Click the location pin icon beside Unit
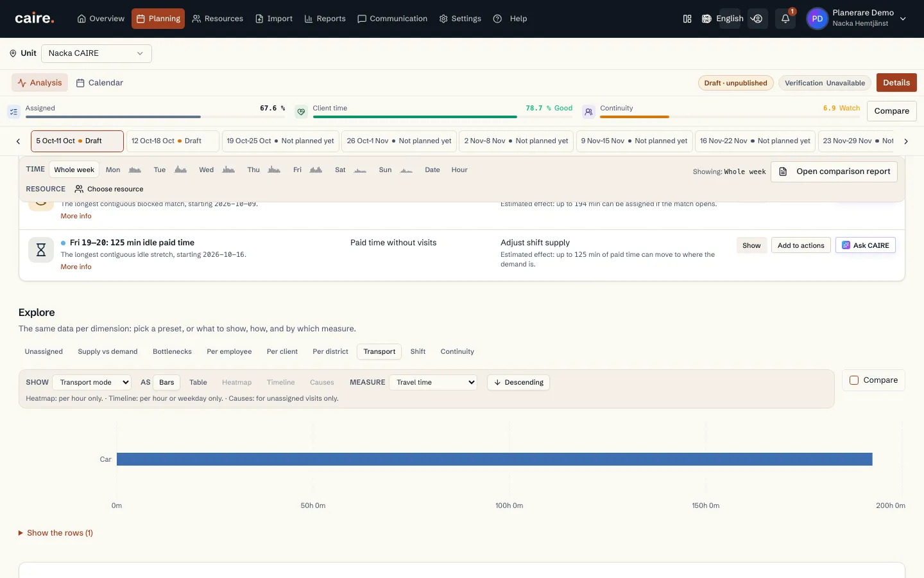924x578 pixels. (x=13, y=53)
